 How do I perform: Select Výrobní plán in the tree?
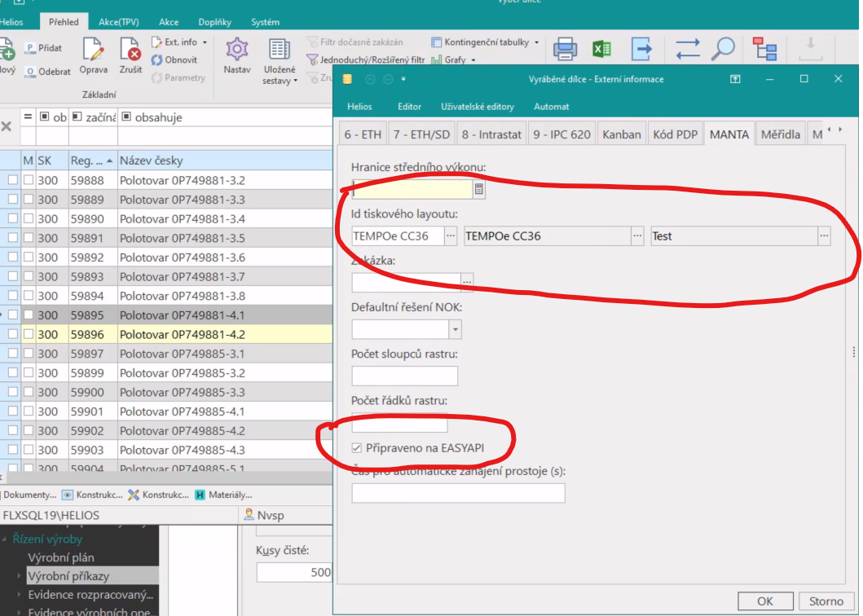pyautogui.click(x=61, y=558)
